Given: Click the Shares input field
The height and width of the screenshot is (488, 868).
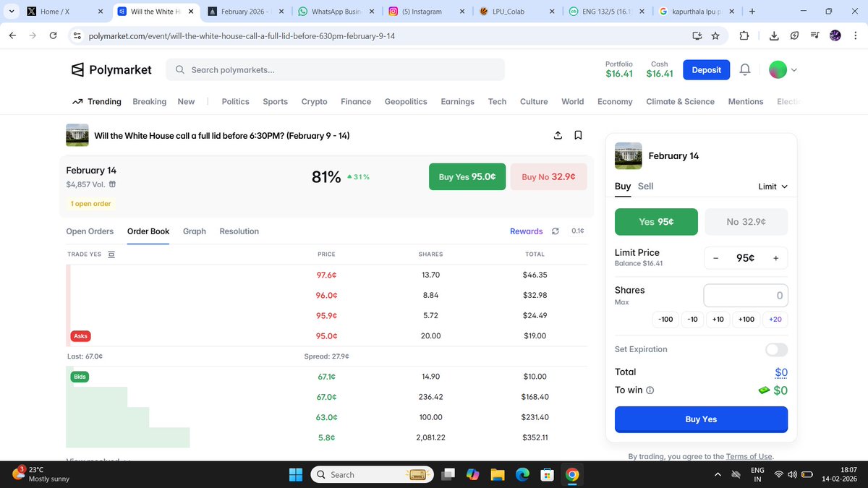Looking at the screenshot, I should [x=746, y=295].
